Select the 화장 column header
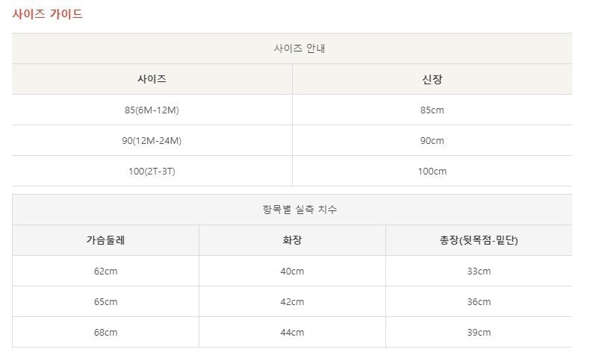The width and height of the screenshot is (593, 364). pyautogui.click(x=292, y=240)
